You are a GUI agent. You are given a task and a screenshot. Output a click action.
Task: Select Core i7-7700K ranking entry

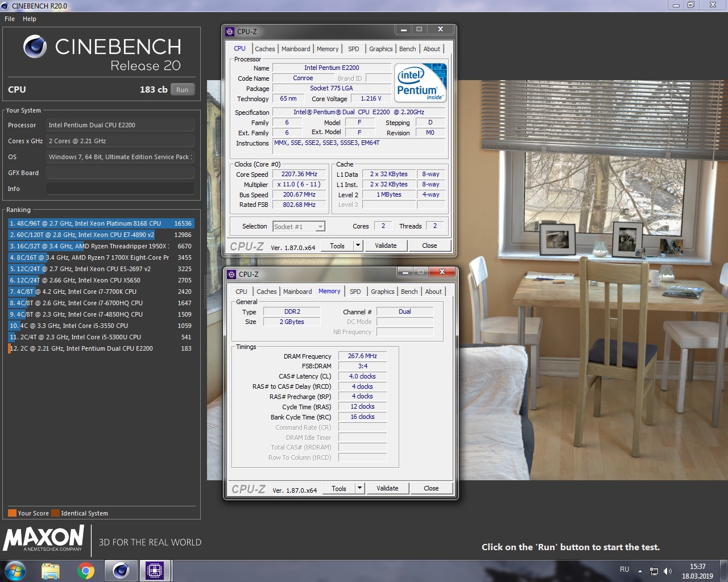coord(101,292)
